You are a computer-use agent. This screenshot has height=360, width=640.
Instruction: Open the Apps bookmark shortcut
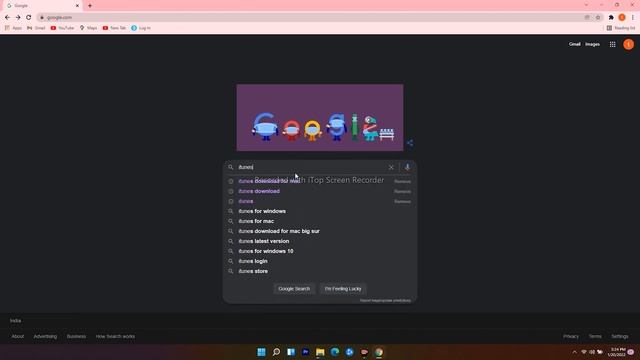click(x=13, y=28)
